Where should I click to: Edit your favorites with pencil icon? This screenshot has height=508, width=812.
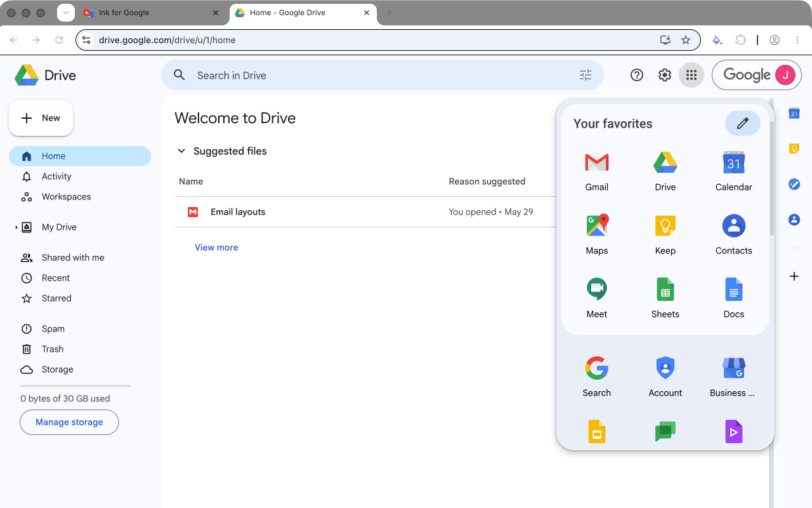tap(743, 123)
